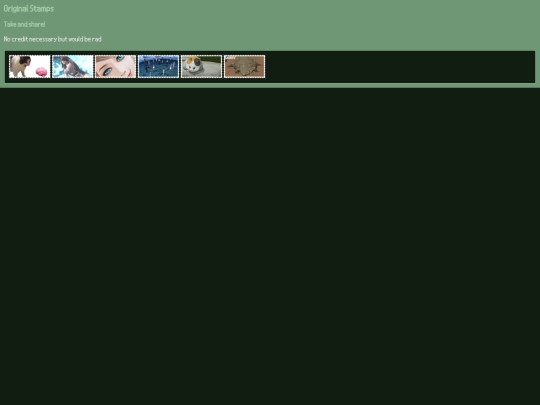Open the blue water scene stamp
This screenshot has width=540, height=405.
coord(158,66)
